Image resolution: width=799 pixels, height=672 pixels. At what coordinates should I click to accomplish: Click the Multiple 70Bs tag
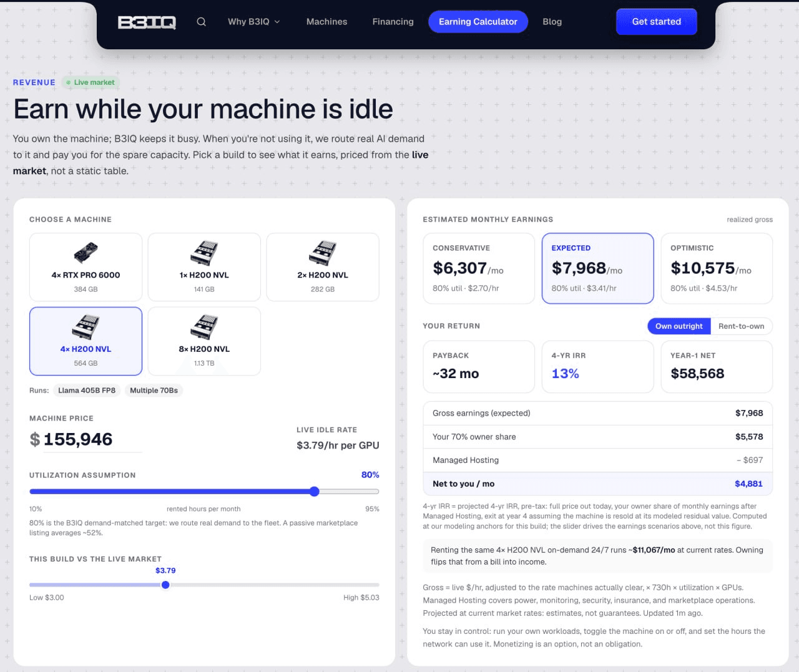coord(154,391)
